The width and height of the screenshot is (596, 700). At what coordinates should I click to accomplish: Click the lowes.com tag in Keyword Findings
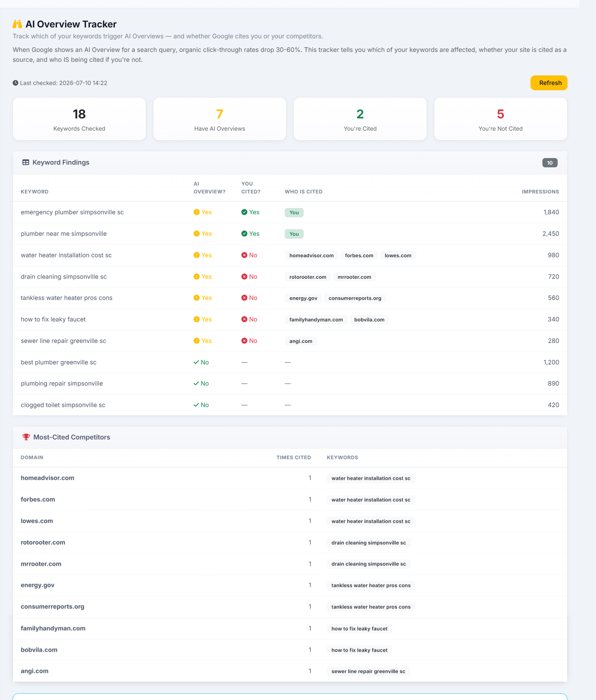click(x=398, y=255)
